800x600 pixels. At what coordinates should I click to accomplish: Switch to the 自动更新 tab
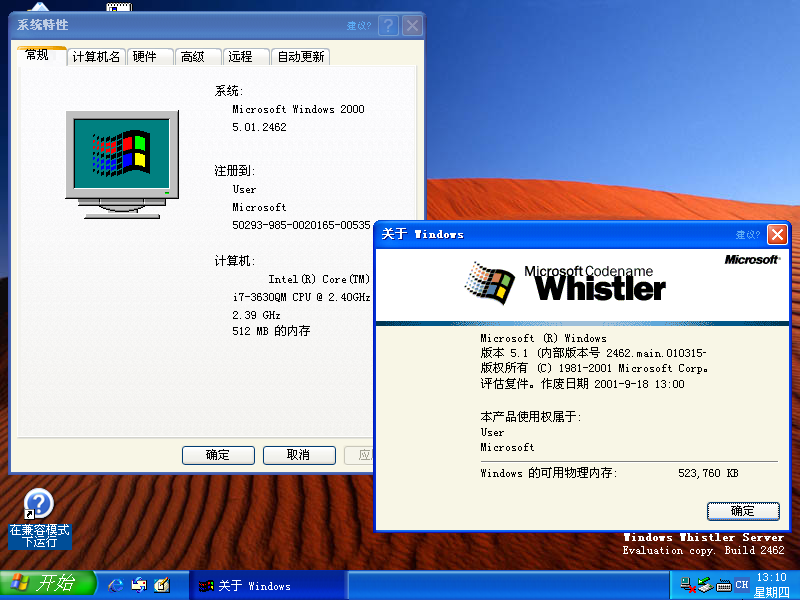click(x=301, y=57)
